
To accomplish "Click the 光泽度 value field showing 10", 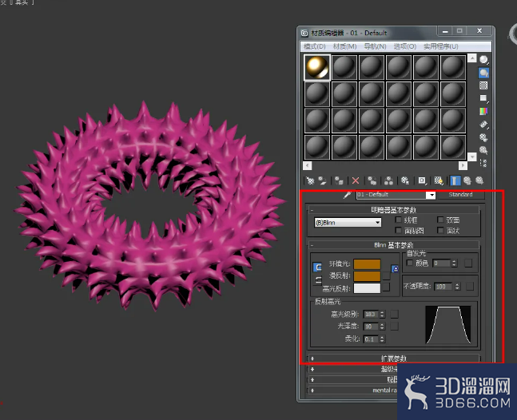I will [371, 327].
